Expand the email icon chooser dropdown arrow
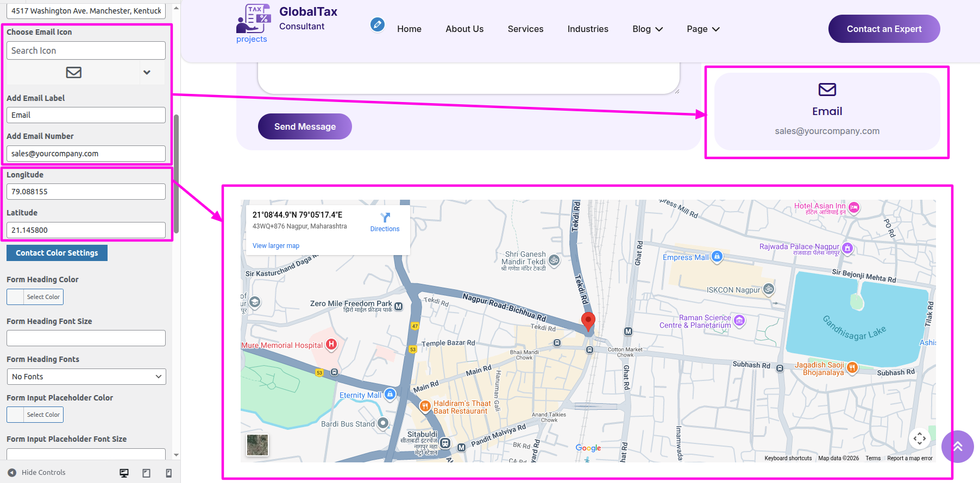 pos(147,72)
